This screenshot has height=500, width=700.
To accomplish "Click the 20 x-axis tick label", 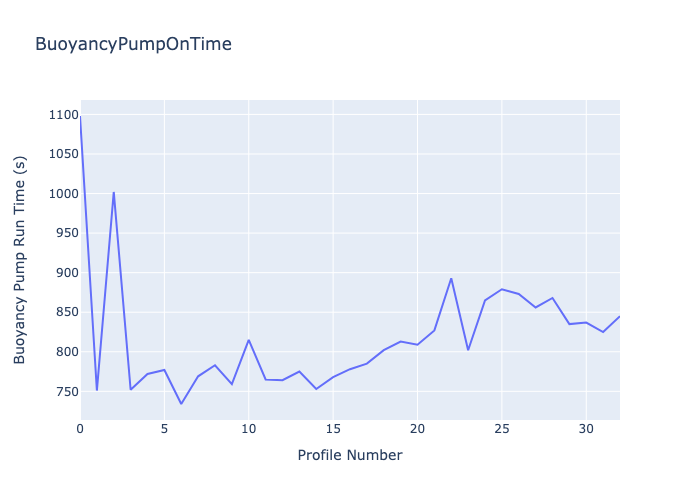I will pos(417,429).
